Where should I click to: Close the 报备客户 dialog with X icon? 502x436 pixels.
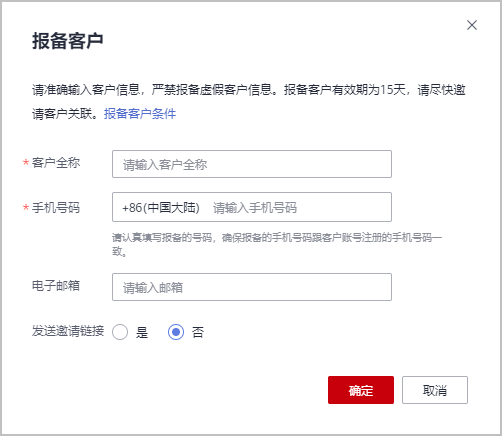[472, 25]
